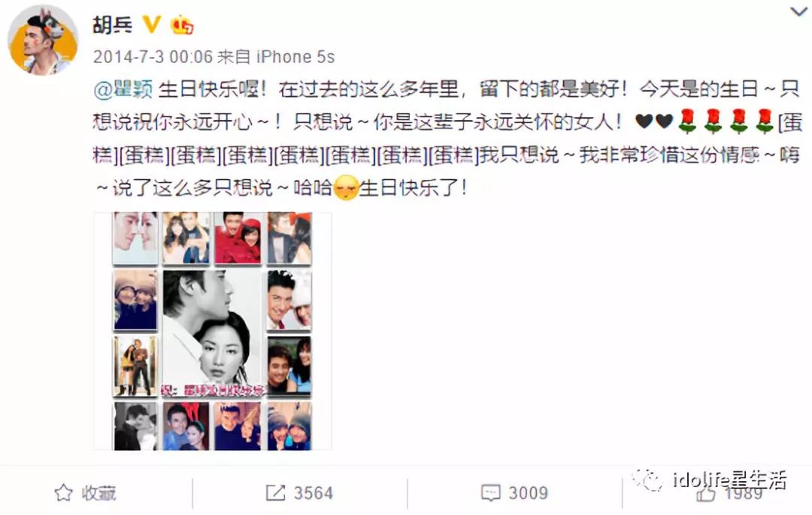Image resolution: width=812 pixels, height=515 pixels.
Task: Toggle like on 1989 count
Action: pyautogui.click(x=744, y=494)
